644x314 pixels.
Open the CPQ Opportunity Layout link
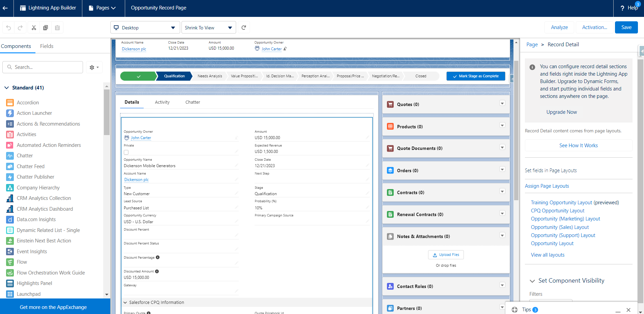557,211
